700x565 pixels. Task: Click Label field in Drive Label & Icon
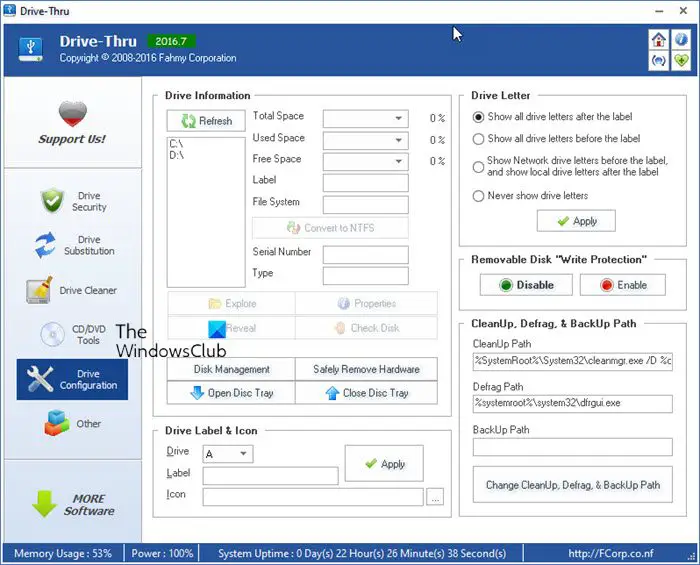(x=271, y=476)
